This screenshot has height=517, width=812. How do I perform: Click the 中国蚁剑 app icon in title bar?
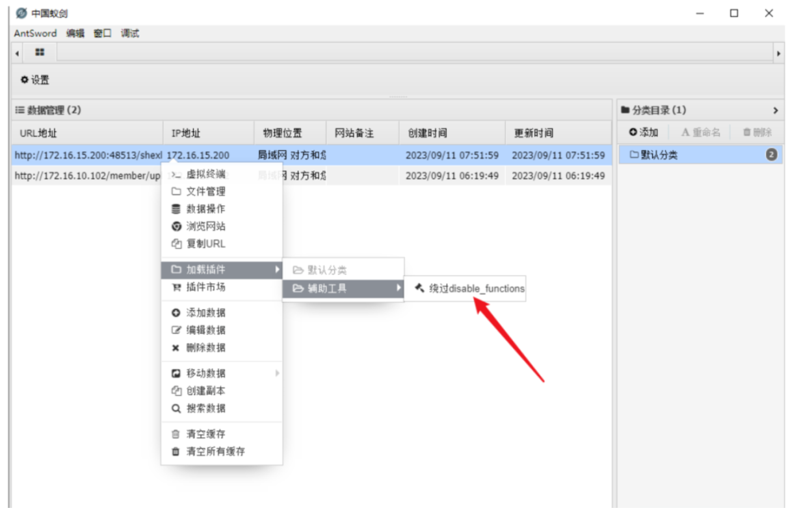(x=21, y=13)
